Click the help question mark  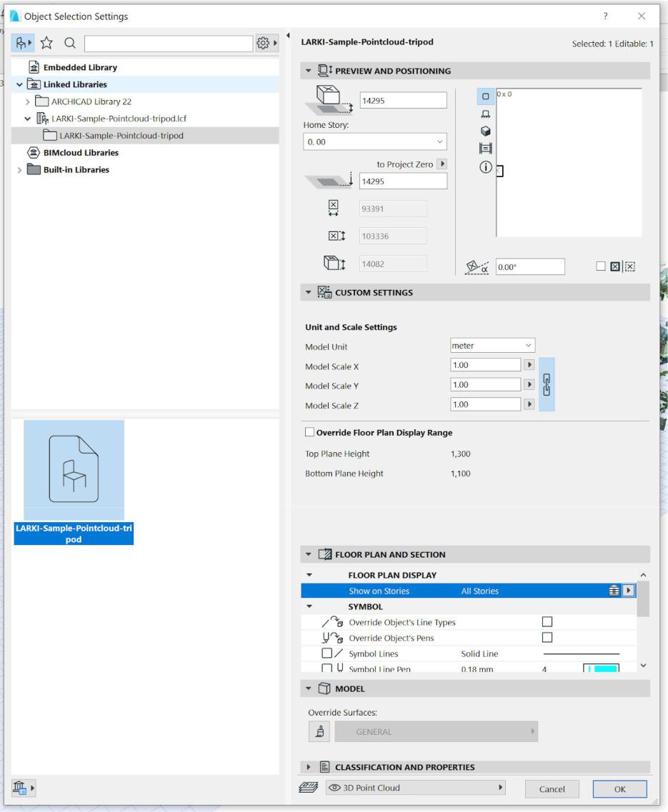(605, 16)
